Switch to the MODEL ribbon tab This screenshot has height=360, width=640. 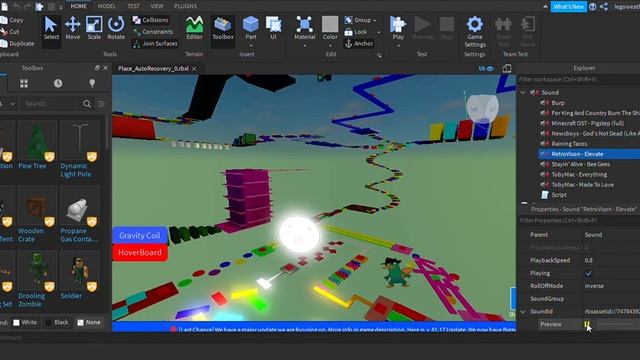pos(107,6)
